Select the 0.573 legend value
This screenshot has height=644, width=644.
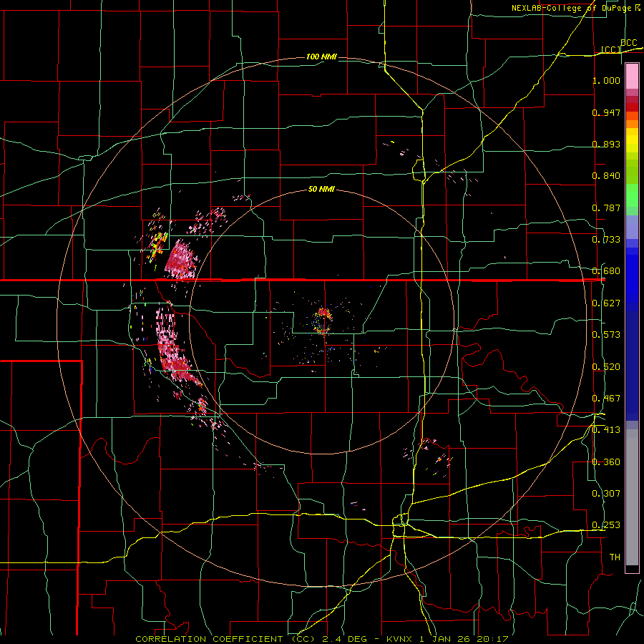click(x=606, y=335)
